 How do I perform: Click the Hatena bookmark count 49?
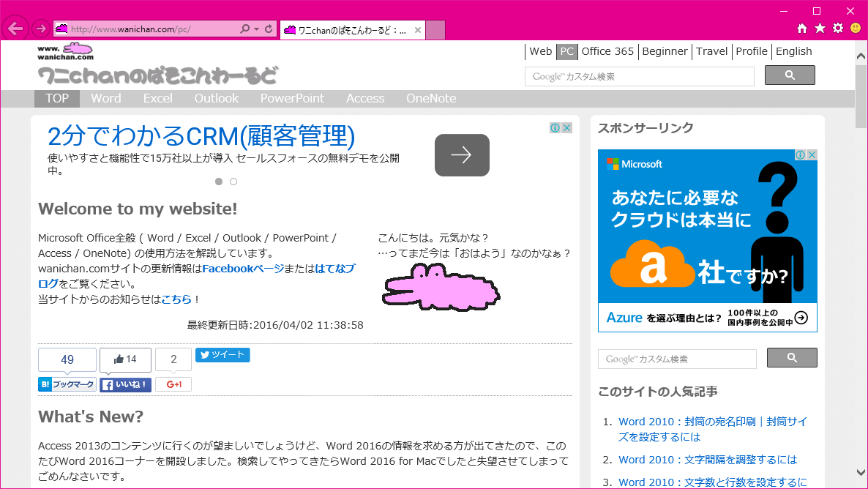pos(67,359)
